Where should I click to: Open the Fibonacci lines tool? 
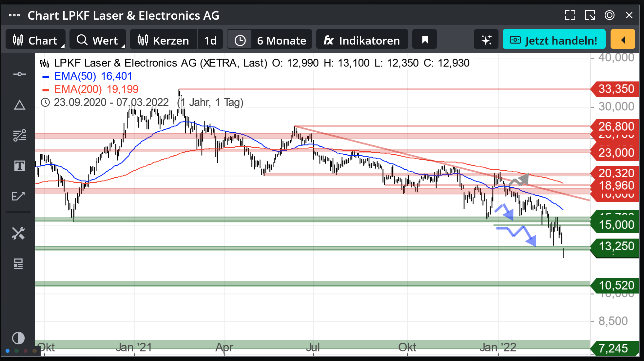tap(19, 135)
